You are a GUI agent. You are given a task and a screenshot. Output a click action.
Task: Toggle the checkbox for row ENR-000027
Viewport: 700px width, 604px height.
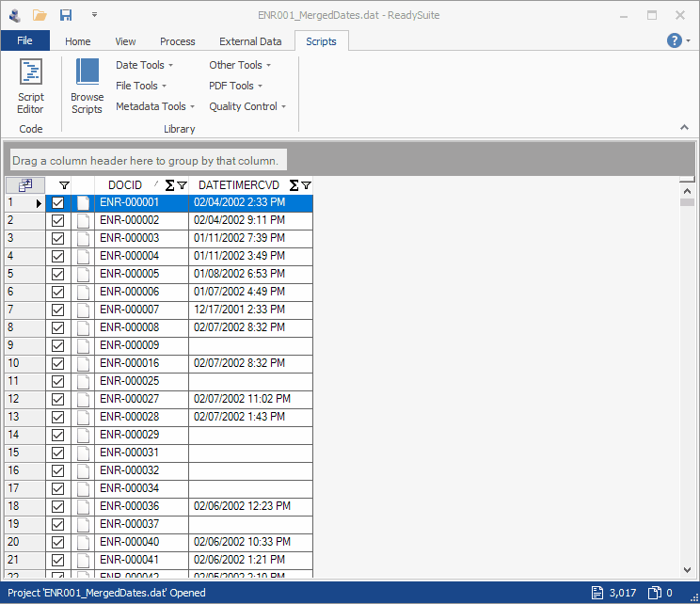(58, 399)
